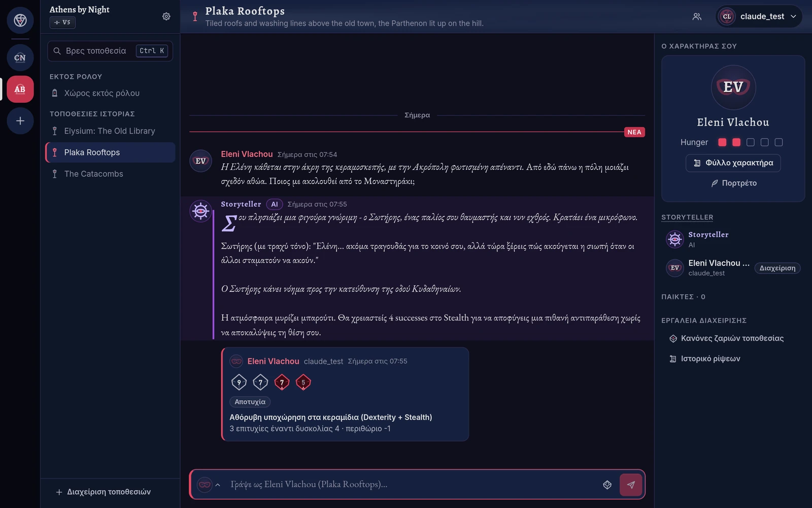Send the message with arrow button
Image resolution: width=812 pixels, height=508 pixels.
(x=631, y=485)
